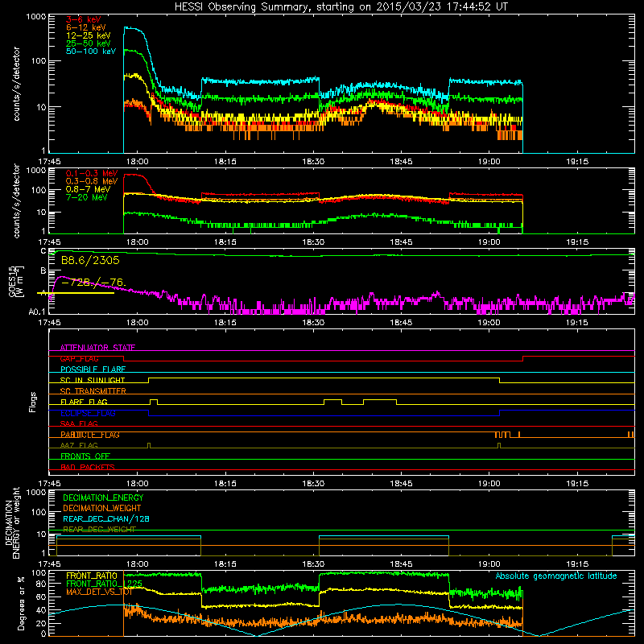Select the red 3-6 keV legend label
This screenshot has width=644, height=644.
pyautogui.click(x=84, y=19)
